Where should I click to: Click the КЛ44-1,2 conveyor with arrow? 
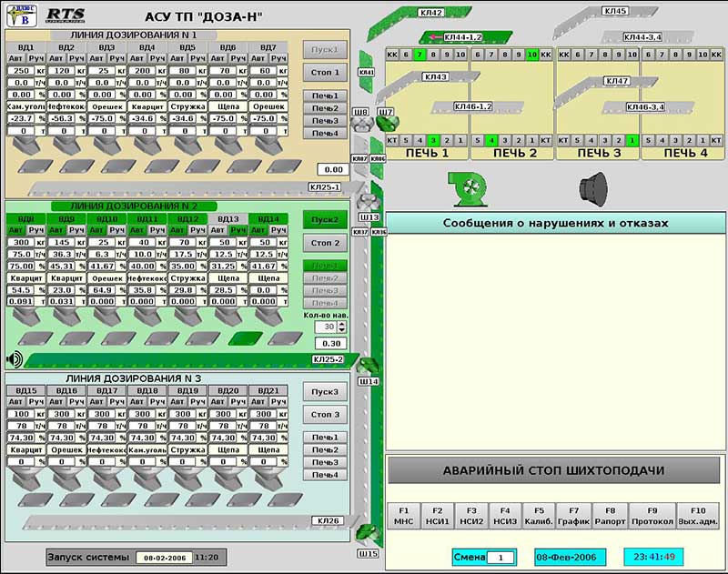coord(455,36)
